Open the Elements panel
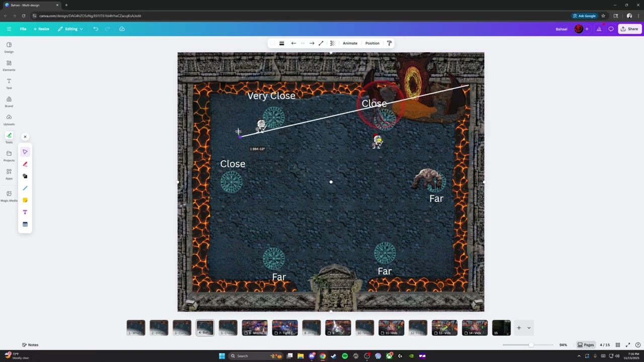This screenshot has width=644, height=362. coord(9,65)
